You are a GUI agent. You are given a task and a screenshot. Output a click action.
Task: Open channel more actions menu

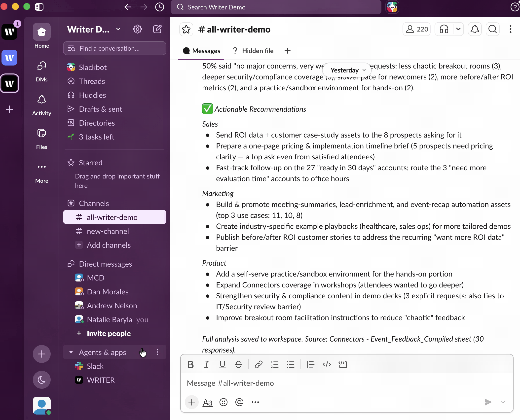(x=511, y=29)
